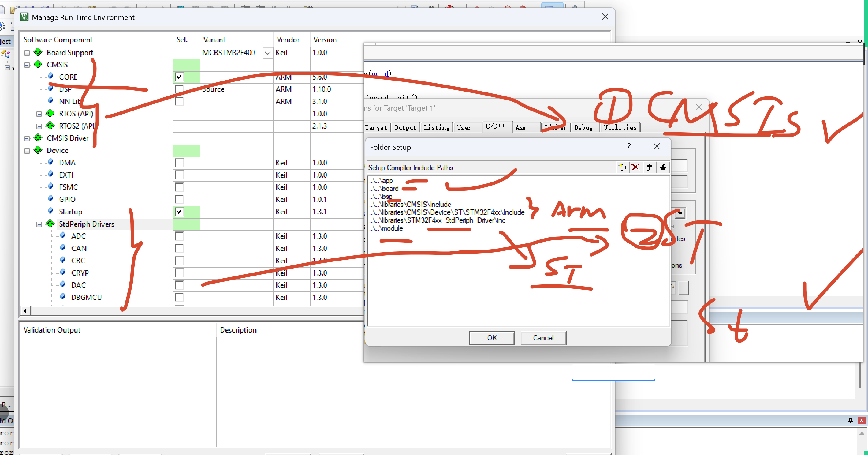The image size is (868, 455).
Task: Check the EXTI component checkbox
Action: click(x=180, y=175)
